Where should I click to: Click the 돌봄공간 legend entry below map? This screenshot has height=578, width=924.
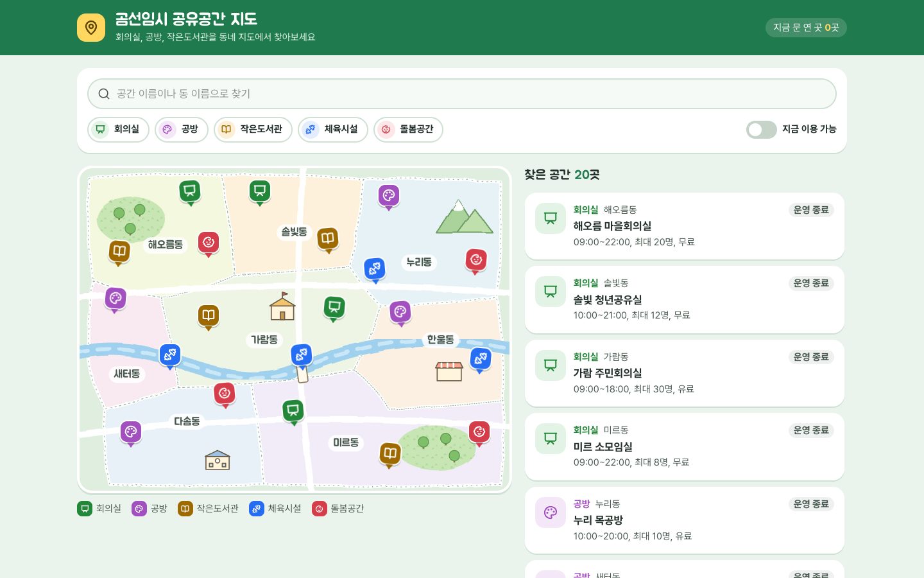[x=338, y=509]
